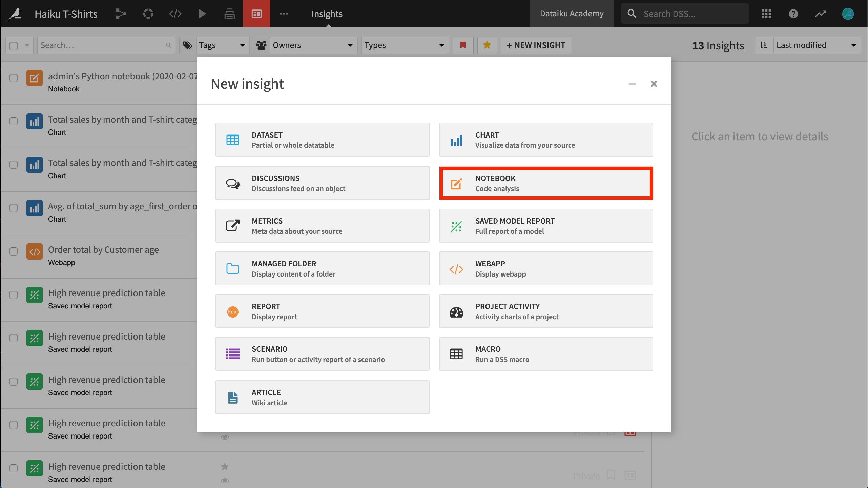Choose the MACRO Run a DSS macro insight
This screenshot has height=488, width=868.
[x=546, y=354]
